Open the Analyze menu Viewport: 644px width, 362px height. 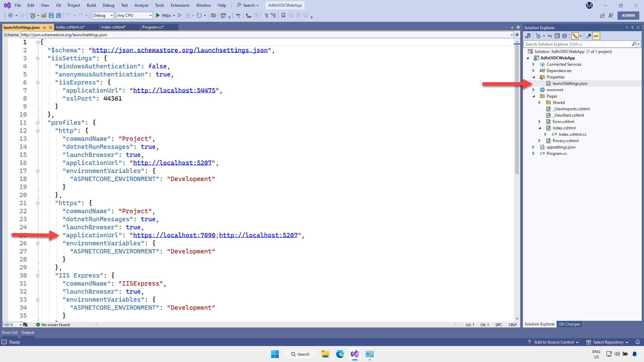point(141,5)
